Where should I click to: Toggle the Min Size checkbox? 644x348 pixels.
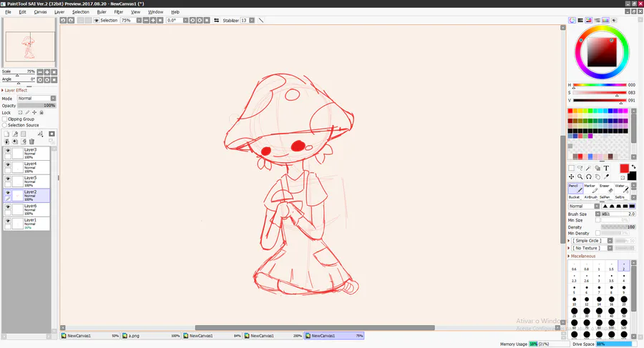(597, 220)
